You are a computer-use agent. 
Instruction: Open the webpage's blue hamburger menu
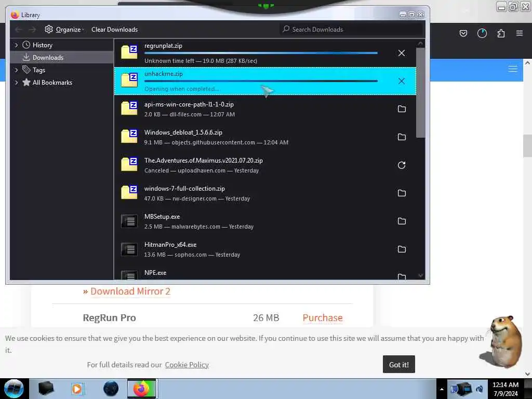[x=513, y=69]
